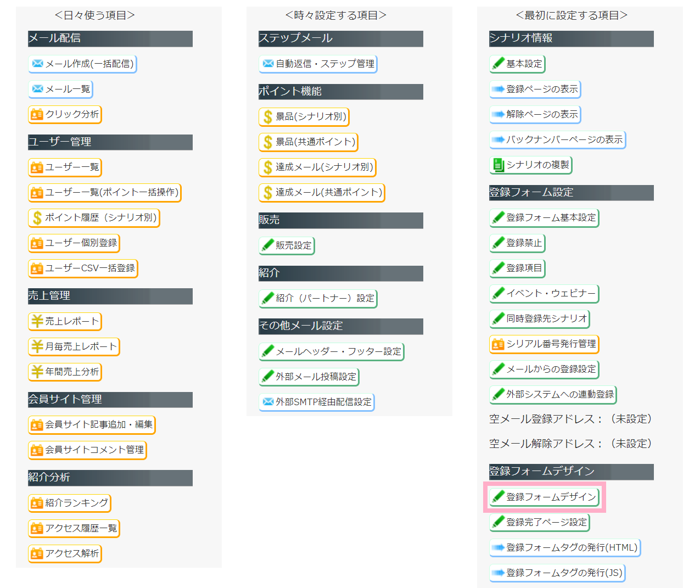Open 登録フォームタグの発行(HTML)
The width and height of the screenshot is (700, 588).
(565, 547)
